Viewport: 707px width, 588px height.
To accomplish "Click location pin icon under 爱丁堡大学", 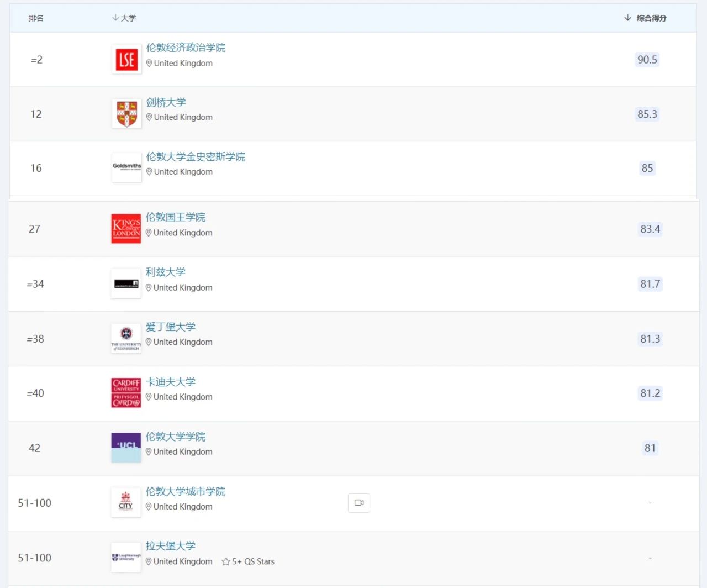I will 149,342.
